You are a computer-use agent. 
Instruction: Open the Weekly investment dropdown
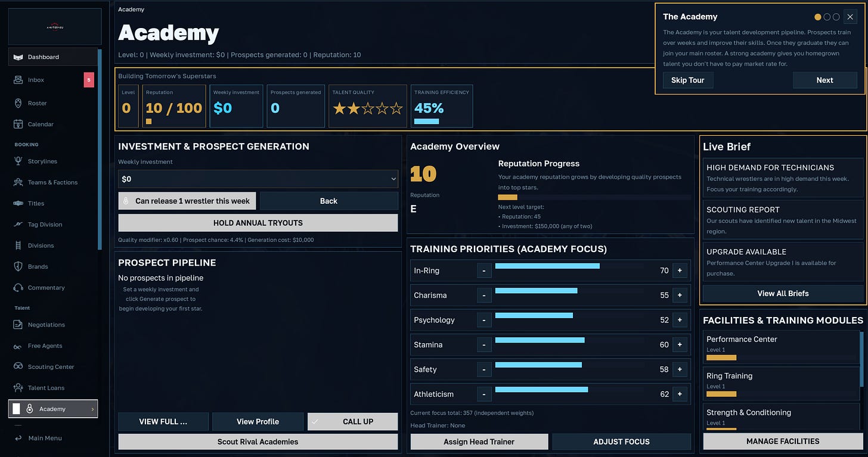point(258,179)
